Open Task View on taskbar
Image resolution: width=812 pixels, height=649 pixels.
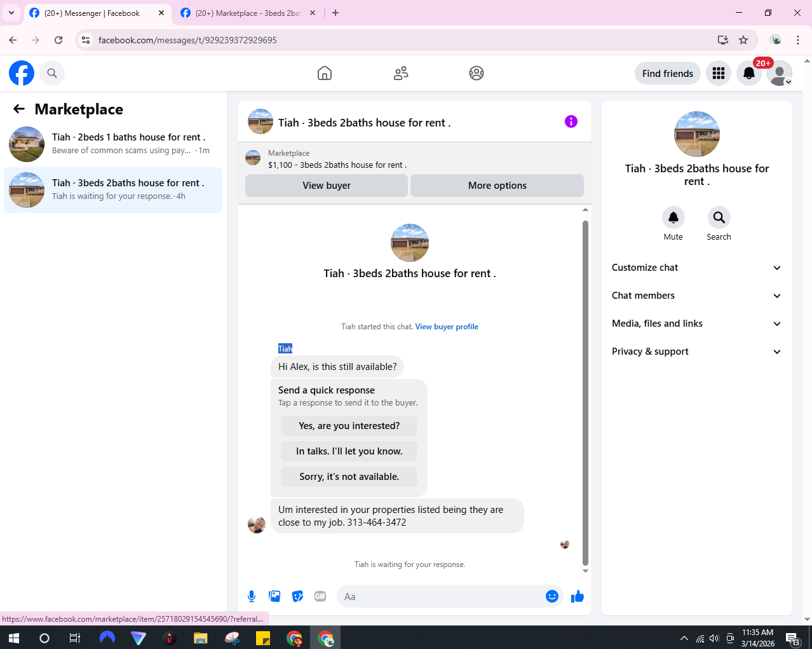coord(75,638)
